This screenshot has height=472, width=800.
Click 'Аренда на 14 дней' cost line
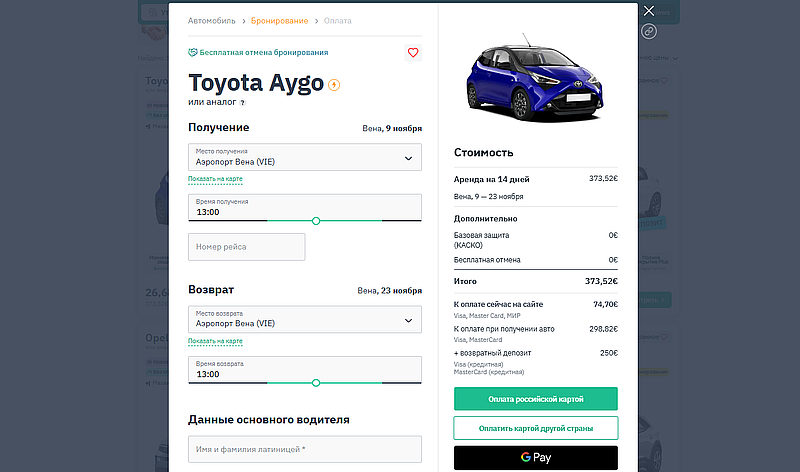click(536, 179)
